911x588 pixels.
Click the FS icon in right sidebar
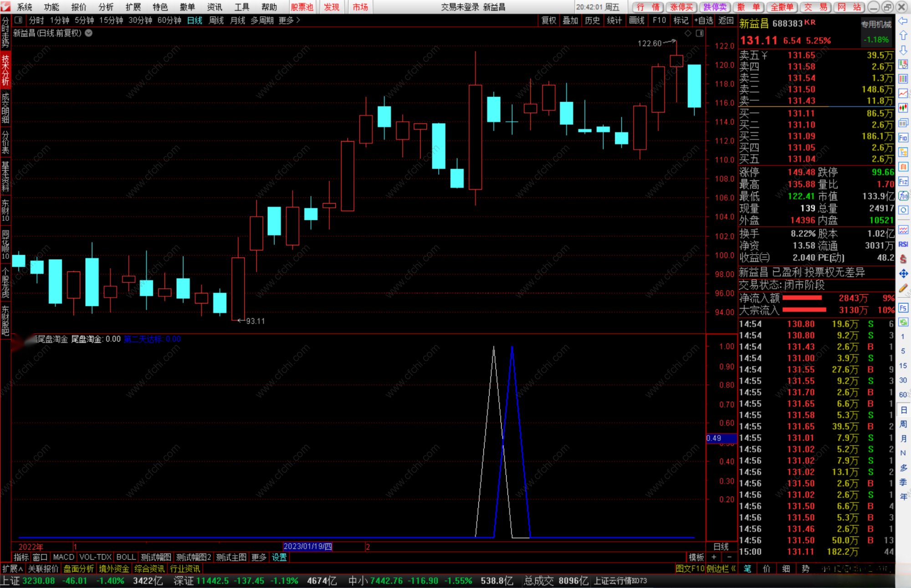coord(903,308)
